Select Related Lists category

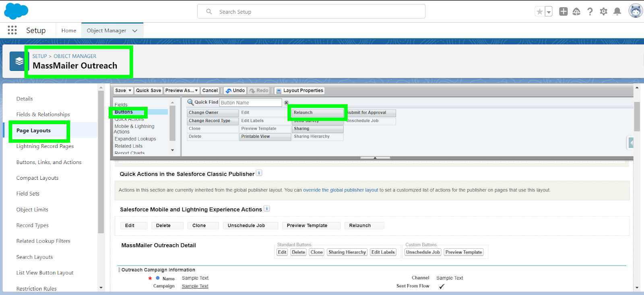pyautogui.click(x=128, y=146)
